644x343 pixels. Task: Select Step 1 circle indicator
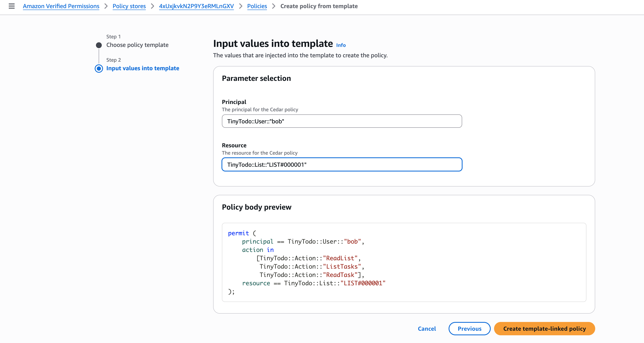point(99,45)
